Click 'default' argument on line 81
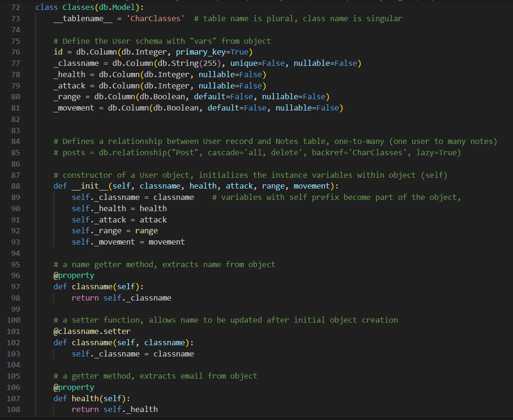The height and width of the screenshot is (420, 513). (x=223, y=108)
